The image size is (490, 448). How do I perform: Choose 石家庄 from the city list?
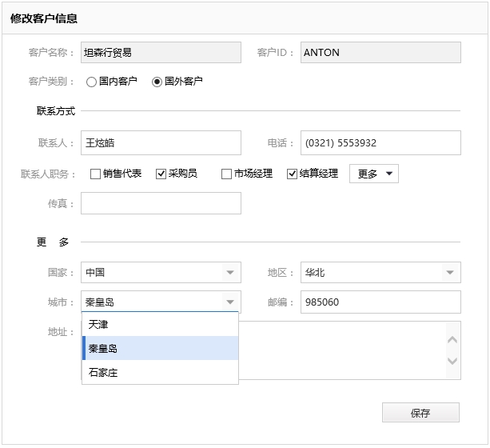[161, 372]
